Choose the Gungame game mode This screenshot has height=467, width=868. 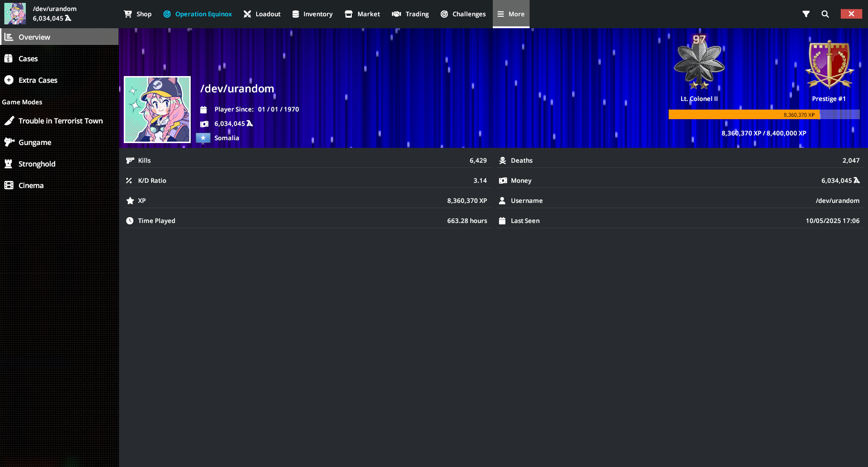(x=34, y=142)
